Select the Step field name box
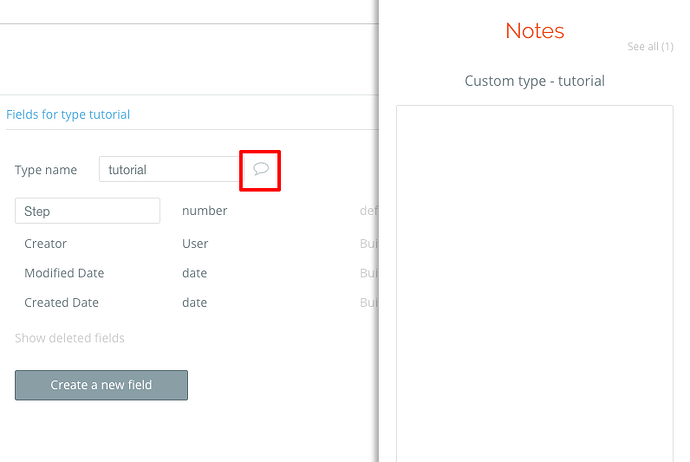This screenshot has width=690, height=462. (88, 211)
